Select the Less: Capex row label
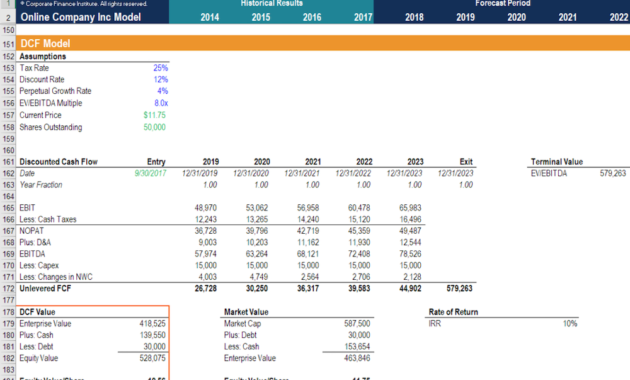This screenshot has height=380, width=630. [x=39, y=266]
